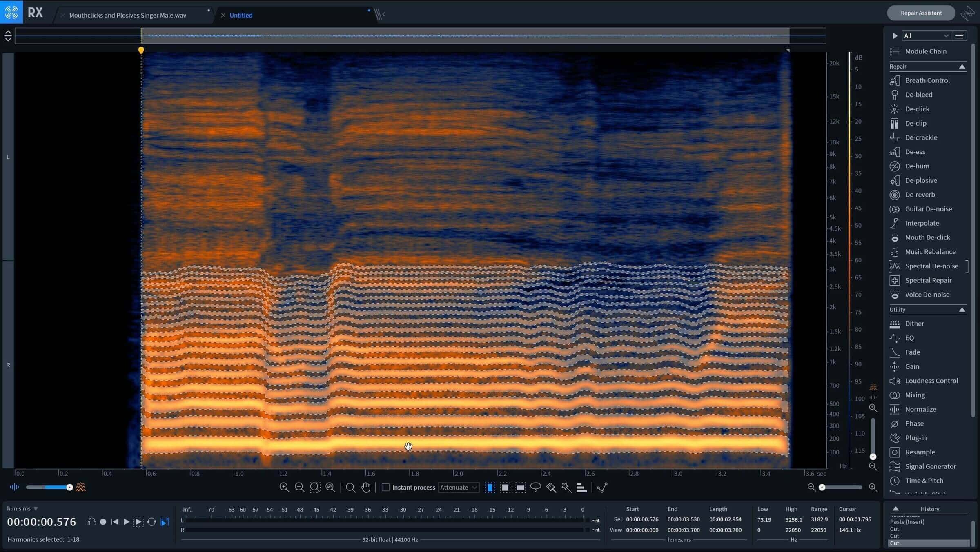Click the Fade module icon
Image resolution: width=980 pixels, height=552 pixels.
pos(895,352)
